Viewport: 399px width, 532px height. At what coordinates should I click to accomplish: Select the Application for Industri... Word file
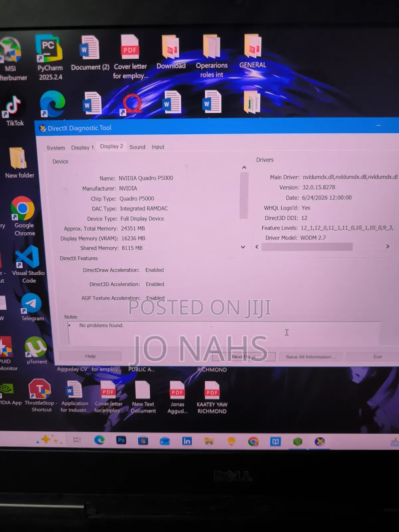point(75,396)
